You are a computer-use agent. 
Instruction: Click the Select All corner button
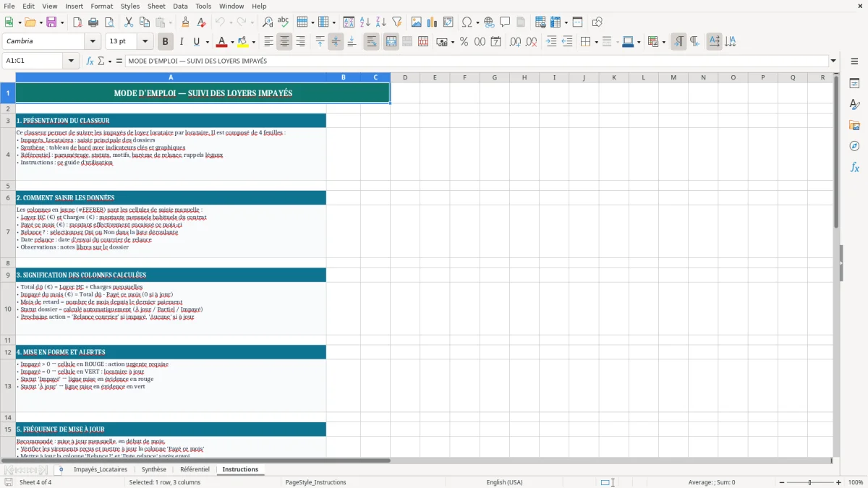[x=8, y=77]
